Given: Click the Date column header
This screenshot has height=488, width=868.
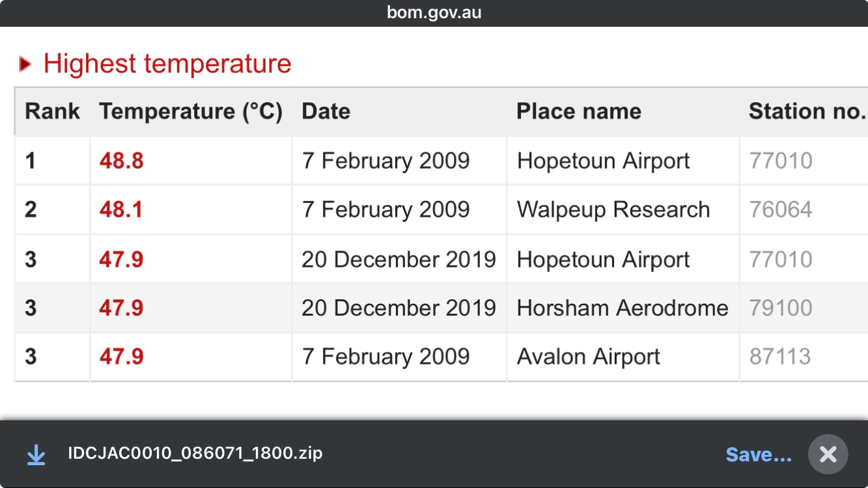Looking at the screenshot, I should point(326,111).
